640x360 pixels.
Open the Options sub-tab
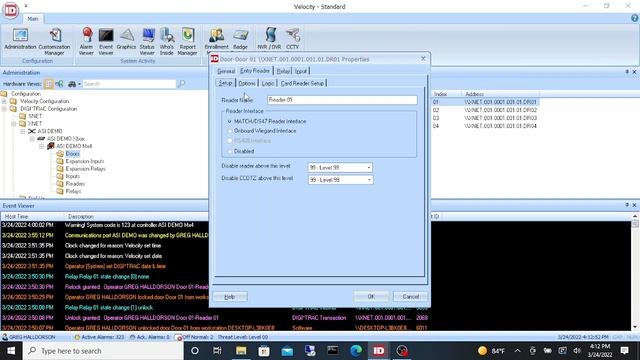247,83
